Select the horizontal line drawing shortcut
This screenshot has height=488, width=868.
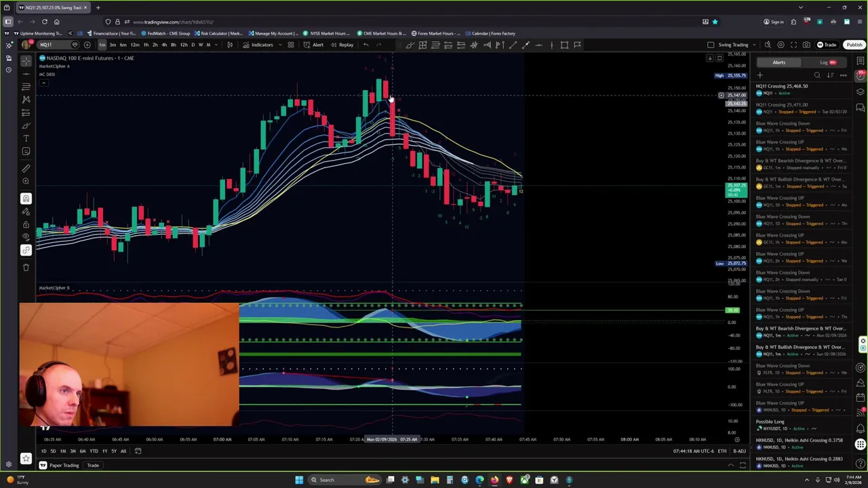point(538,45)
